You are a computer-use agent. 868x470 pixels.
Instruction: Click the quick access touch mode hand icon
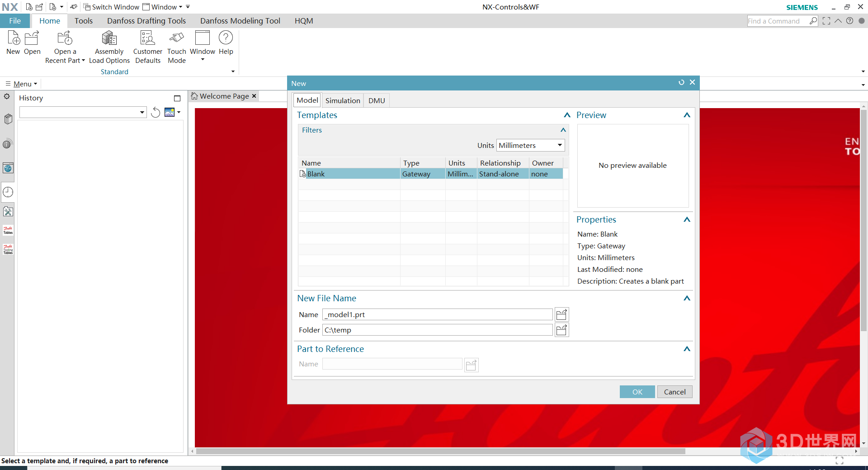(74, 7)
